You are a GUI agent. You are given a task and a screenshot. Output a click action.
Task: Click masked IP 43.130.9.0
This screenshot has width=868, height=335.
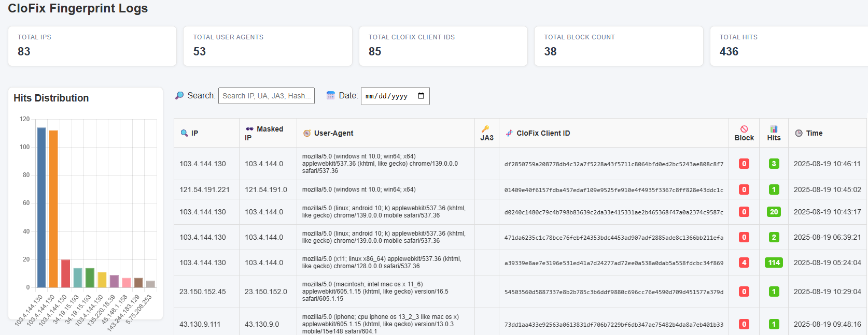pos(262,324)
